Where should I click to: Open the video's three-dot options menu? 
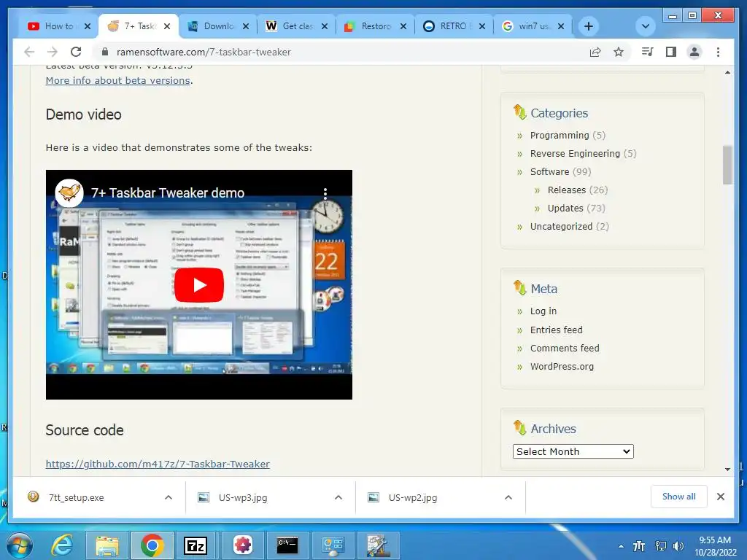pyautogui.click(x=325, y=192)
